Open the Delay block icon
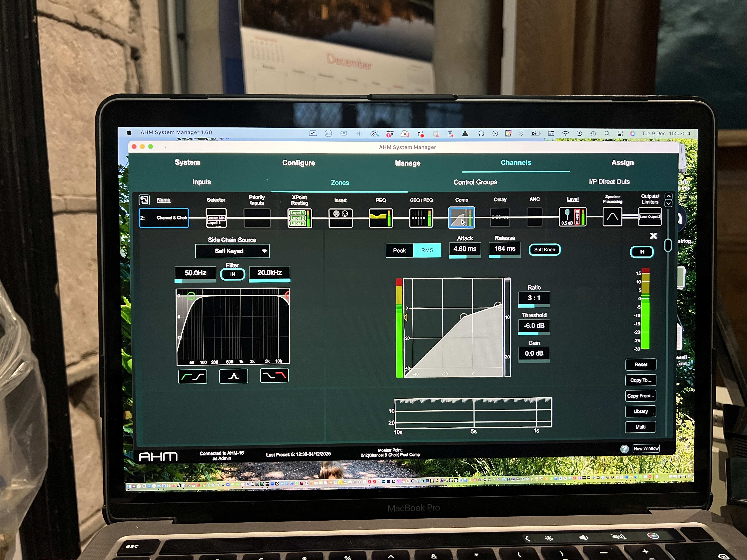Viewport: 747px width, 560px height. 500,217
